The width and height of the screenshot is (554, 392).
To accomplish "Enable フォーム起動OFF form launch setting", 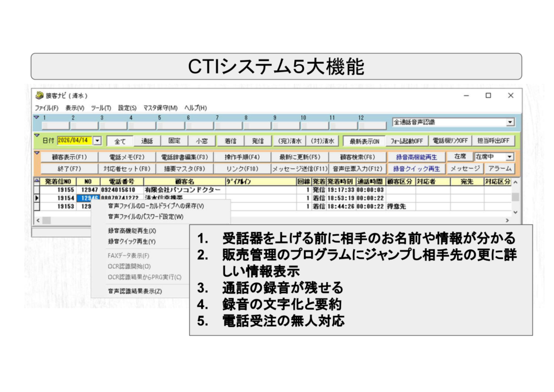I will (x=405, y=141).
